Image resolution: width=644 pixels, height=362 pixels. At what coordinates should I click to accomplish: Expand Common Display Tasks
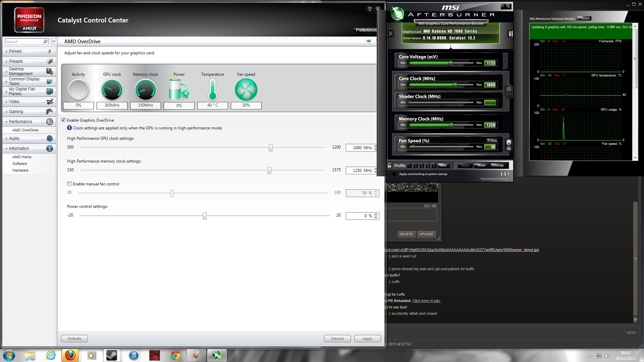[29, 81]
